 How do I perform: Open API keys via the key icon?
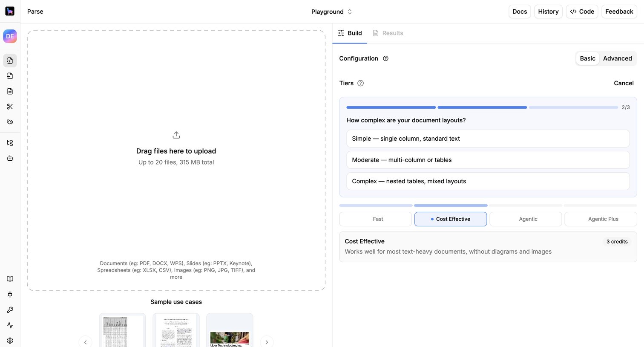[10, 310]
